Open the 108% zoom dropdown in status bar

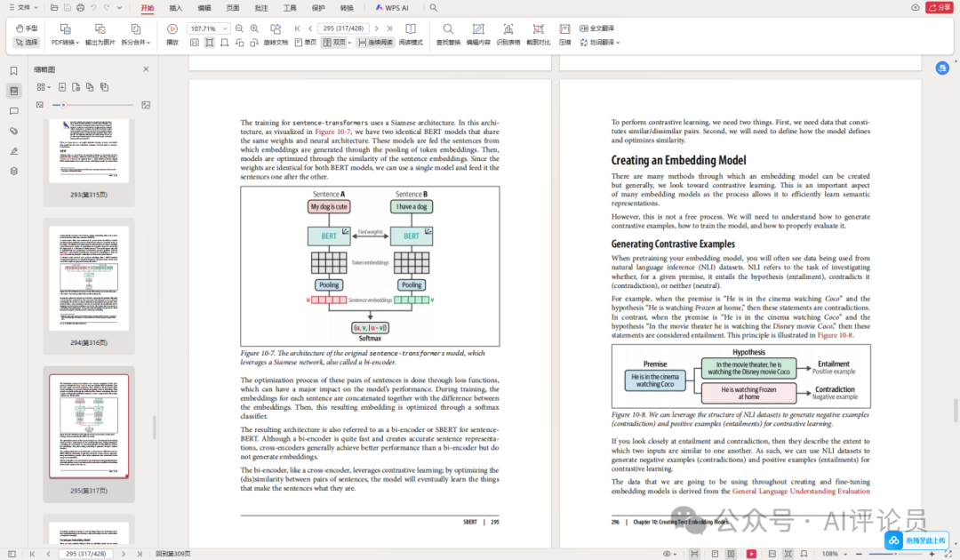[835, 554]
